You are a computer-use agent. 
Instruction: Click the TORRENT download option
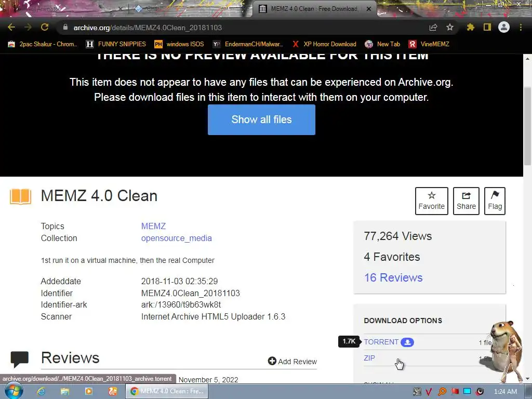(381, 342)
